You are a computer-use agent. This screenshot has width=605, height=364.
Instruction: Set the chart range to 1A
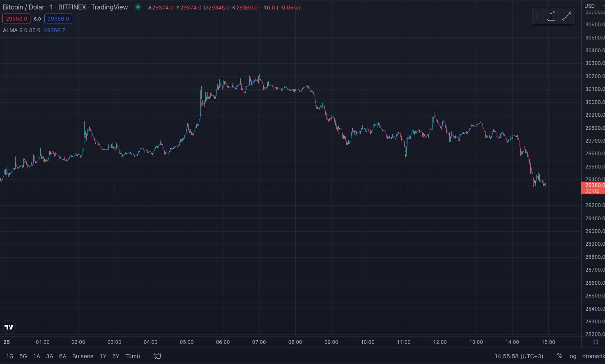(37, 356)
